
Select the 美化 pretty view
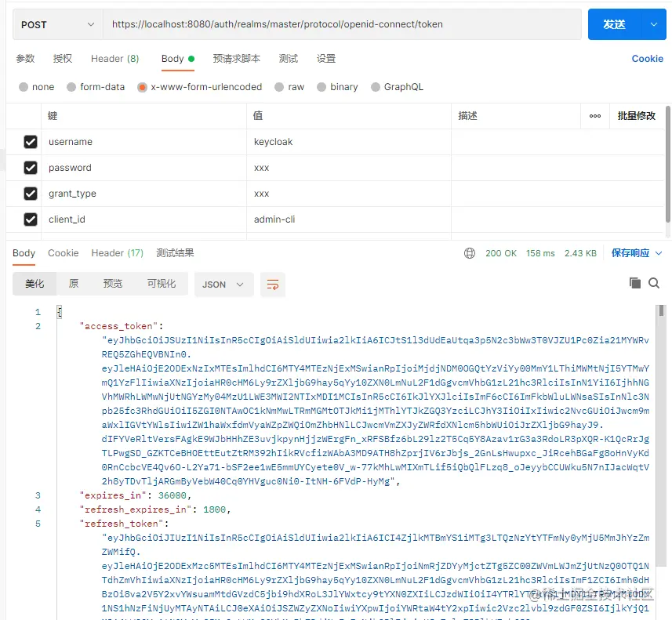(35, 284)
